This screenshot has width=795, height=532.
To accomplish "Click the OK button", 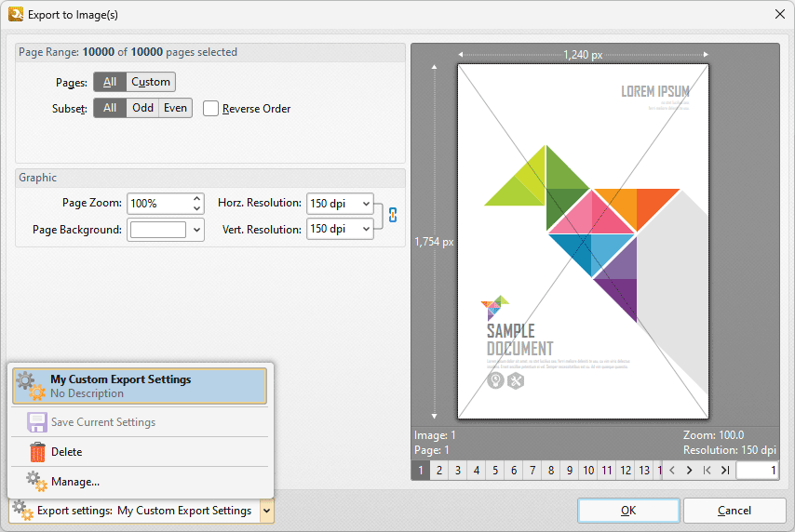I will [x=628, y=511].
